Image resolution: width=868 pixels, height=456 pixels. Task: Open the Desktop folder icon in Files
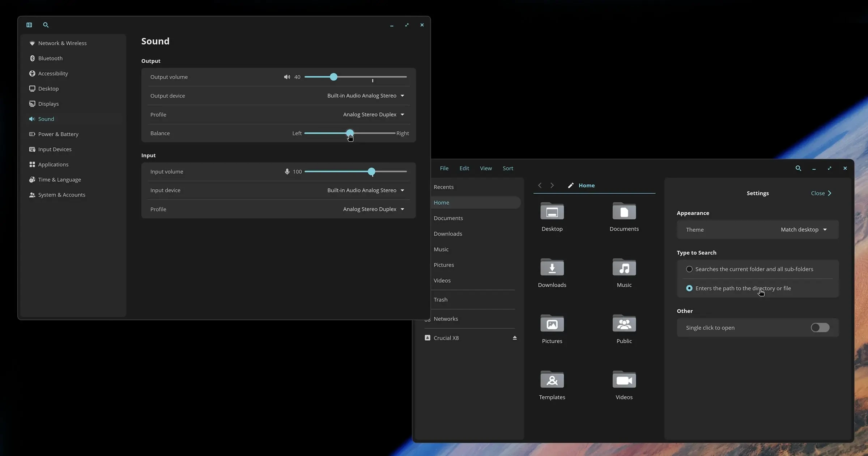(x=552, y=211)
